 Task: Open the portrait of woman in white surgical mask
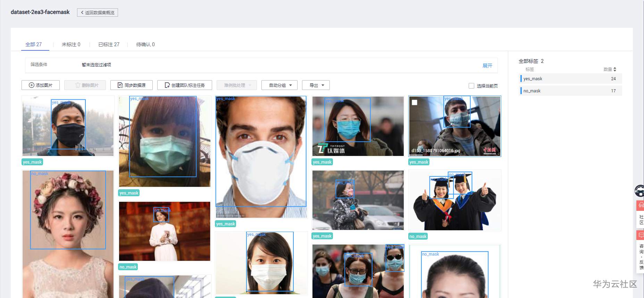click(x=261, y=263)
